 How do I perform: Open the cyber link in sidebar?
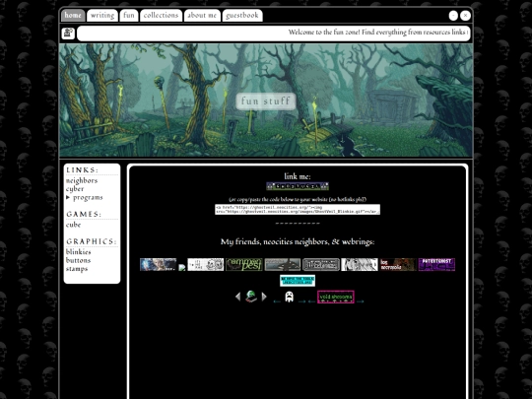[x=75, y=189]
